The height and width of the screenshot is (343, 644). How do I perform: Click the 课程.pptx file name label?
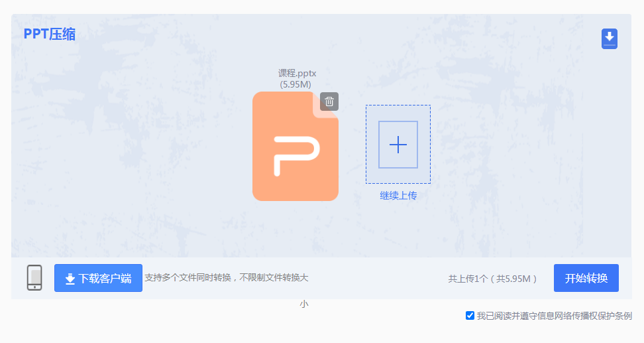tap(297, 73)
